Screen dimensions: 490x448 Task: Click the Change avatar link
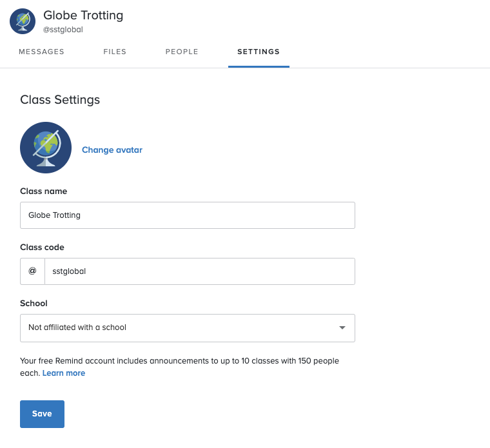tap(112, 150)
